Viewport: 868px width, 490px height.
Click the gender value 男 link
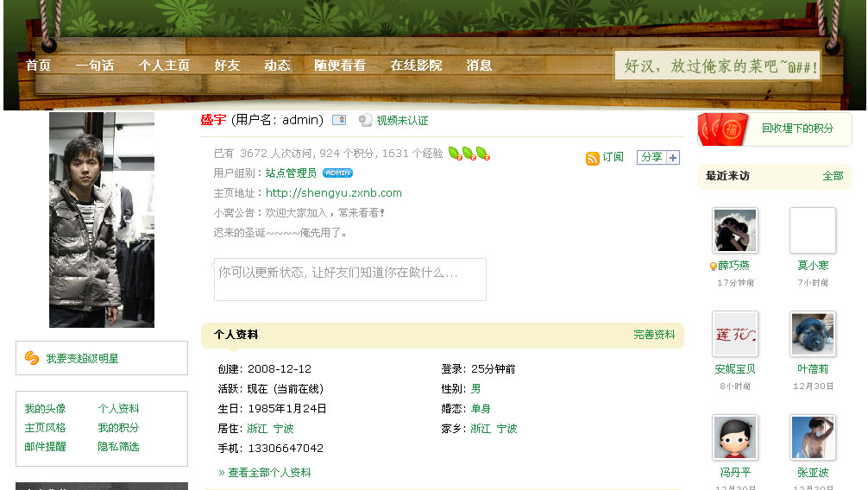[475, 389]
